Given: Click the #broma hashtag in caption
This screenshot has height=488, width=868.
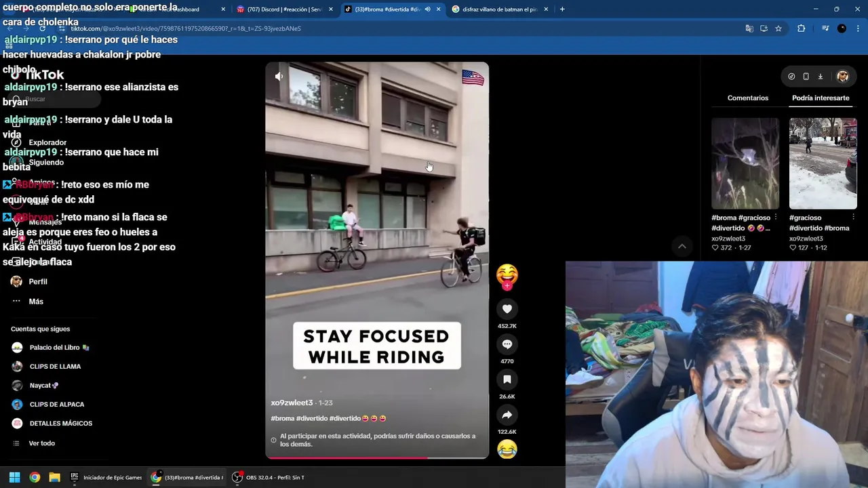Looking at the screenshot, I should click(x=282, y=418).
